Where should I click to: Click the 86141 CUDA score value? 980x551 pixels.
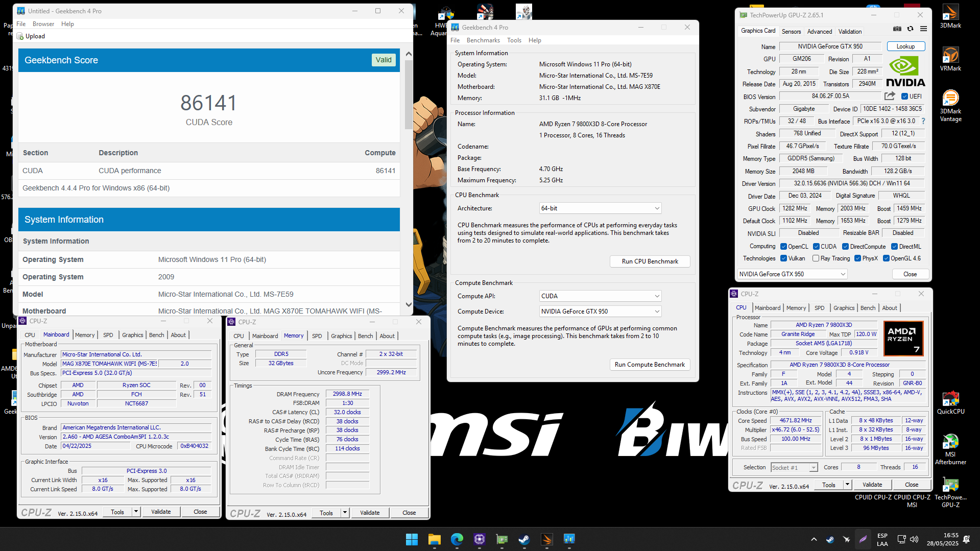click(209, 103)
